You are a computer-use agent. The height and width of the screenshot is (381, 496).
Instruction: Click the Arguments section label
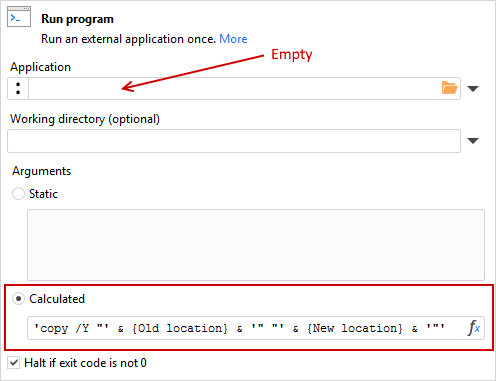(x=42, y=171)
